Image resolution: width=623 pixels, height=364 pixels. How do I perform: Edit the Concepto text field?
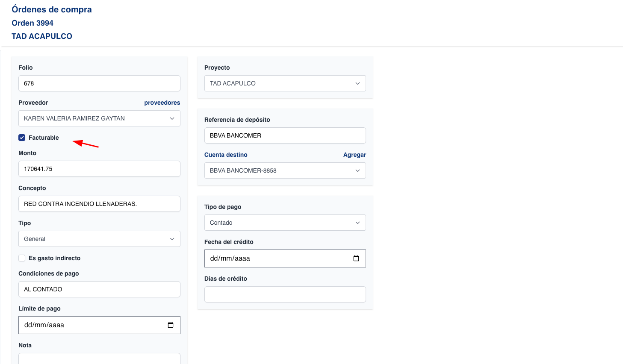click(x=99, y=204)
